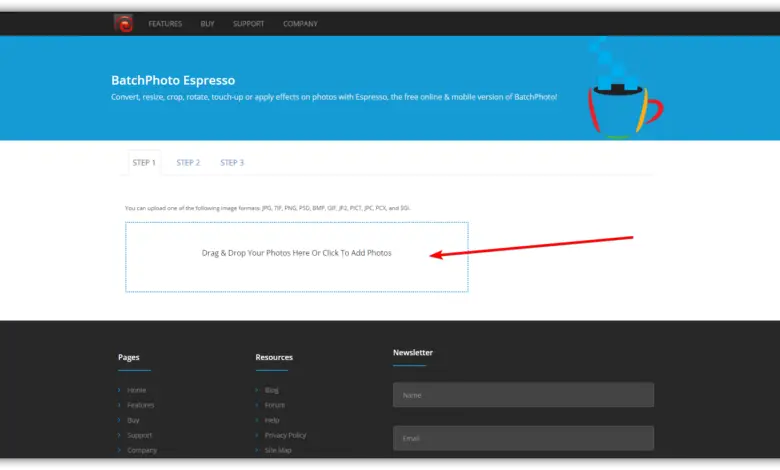The width and height of the screenshot is (780, 470).
Task: Open the Forum resource link
Action: coord(275,405)
